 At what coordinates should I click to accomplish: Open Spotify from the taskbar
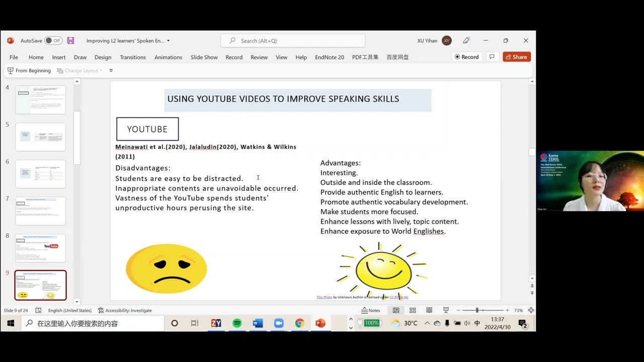click(237, 323)
